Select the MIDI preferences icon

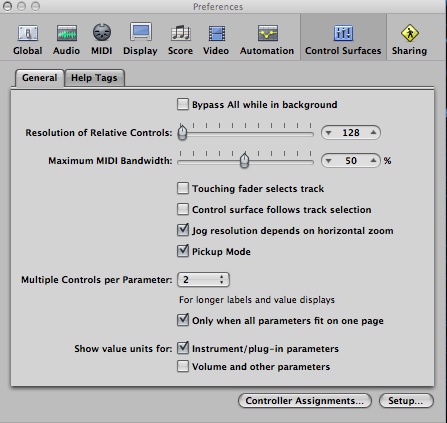(102, 40)
